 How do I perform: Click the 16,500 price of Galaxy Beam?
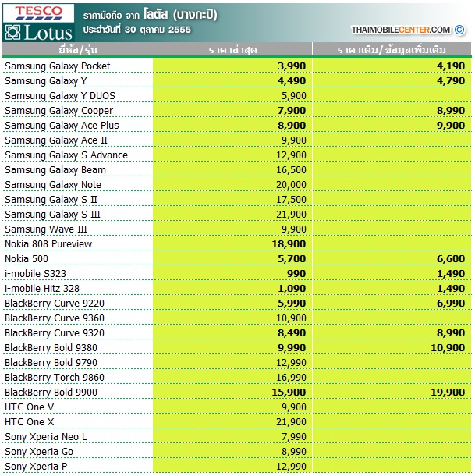pos(291,169)
